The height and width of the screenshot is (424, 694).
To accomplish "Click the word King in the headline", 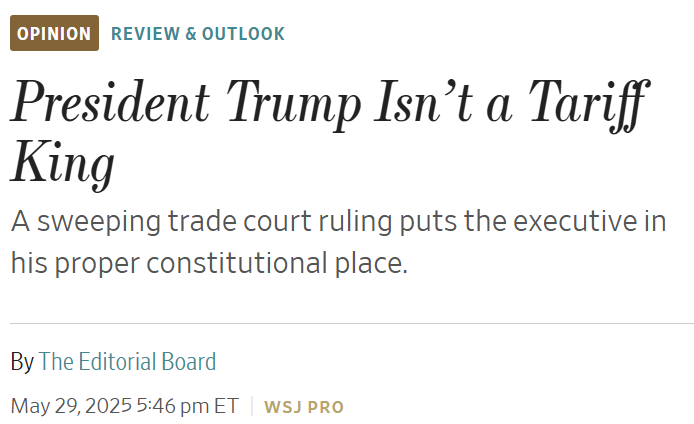I will [63, 165].
